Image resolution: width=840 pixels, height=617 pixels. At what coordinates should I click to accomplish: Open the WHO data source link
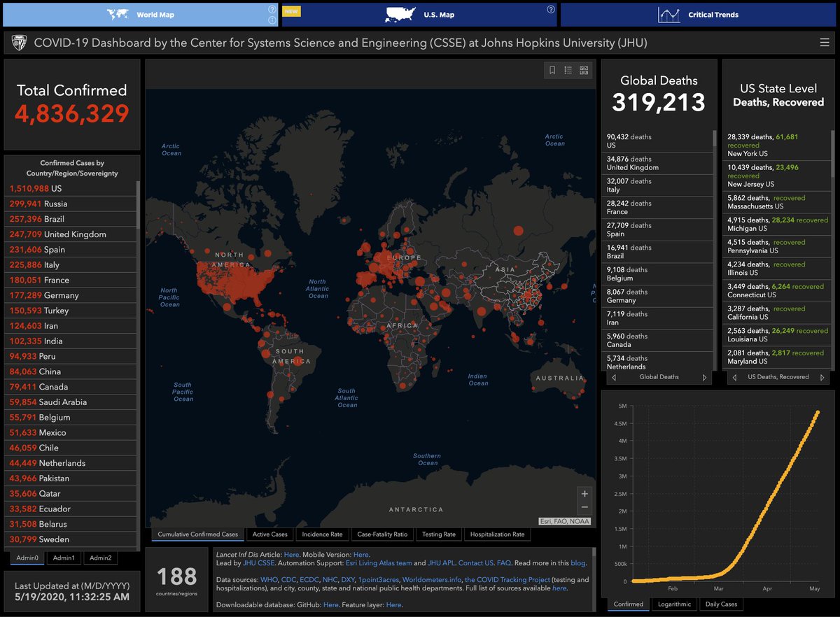(269, 580)
